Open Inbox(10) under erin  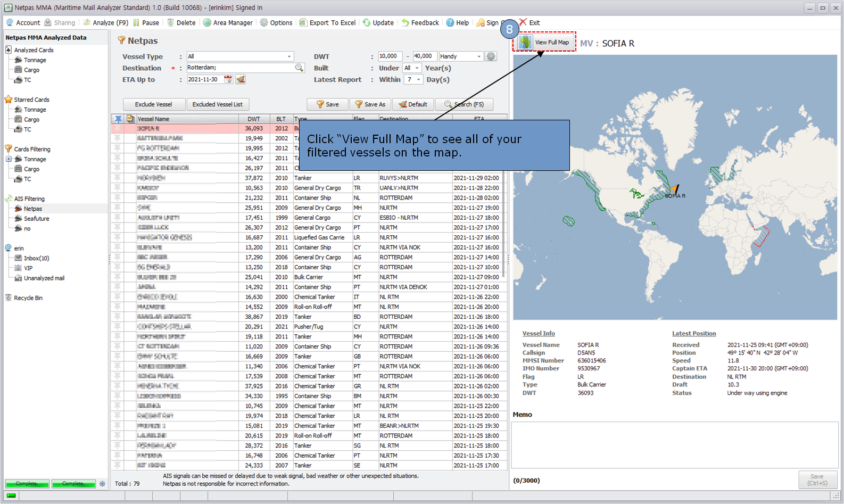coord(36,258)
